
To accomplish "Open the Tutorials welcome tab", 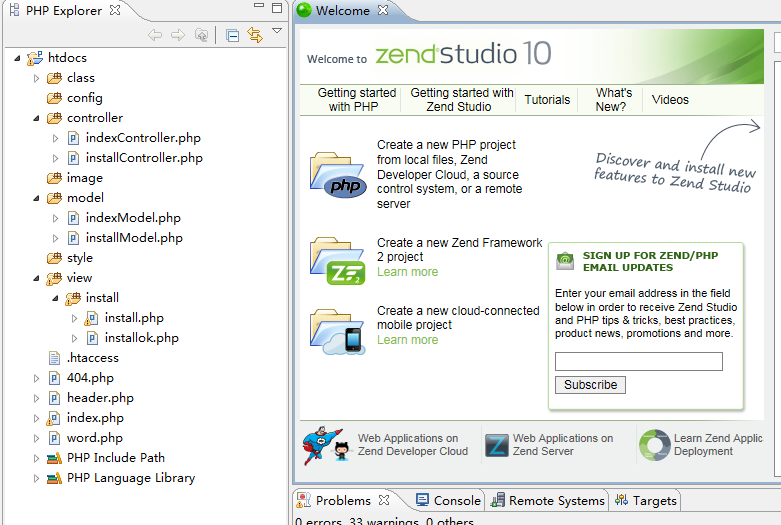I will (547, 100).
